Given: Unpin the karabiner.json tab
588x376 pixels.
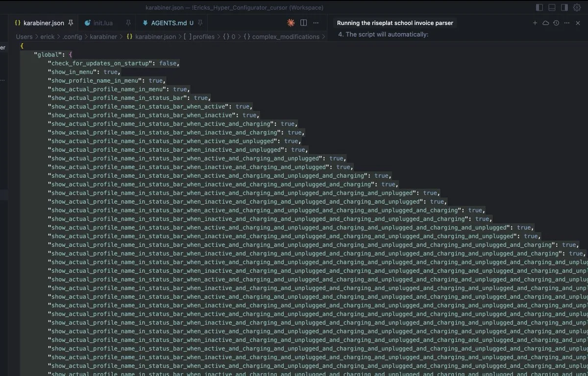Looking at the screenshot, I should (x=71, y=23).
